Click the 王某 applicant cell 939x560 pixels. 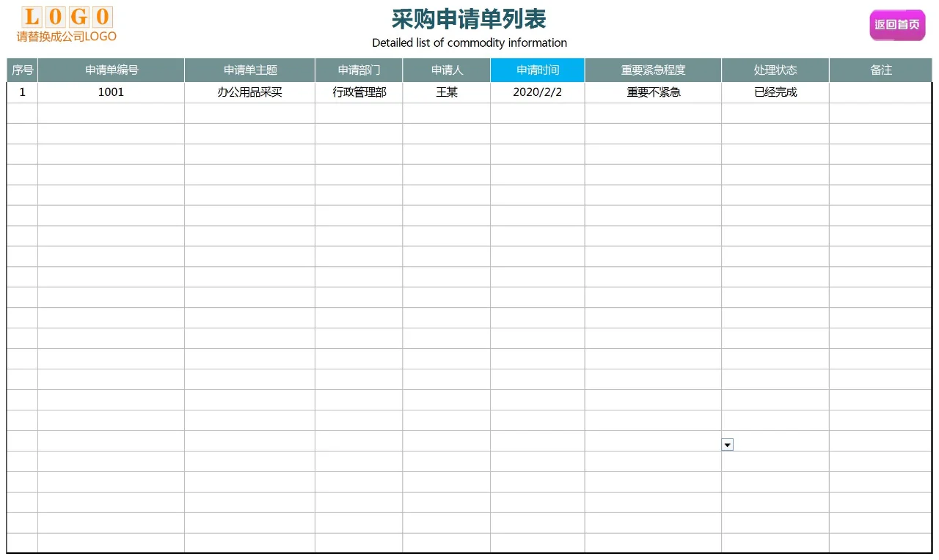point(447,92)
